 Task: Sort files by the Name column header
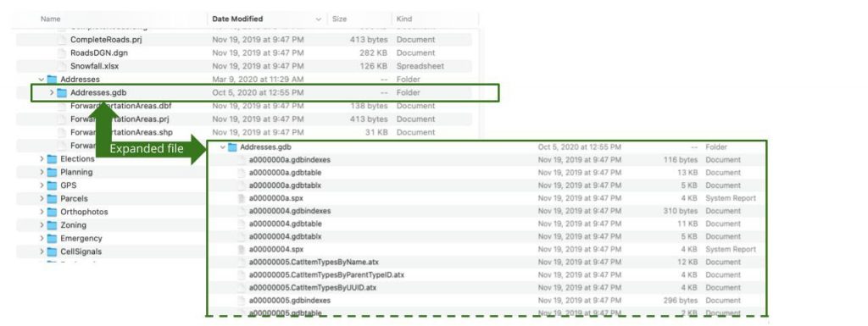pyautogui.click(x=50, y=19)
